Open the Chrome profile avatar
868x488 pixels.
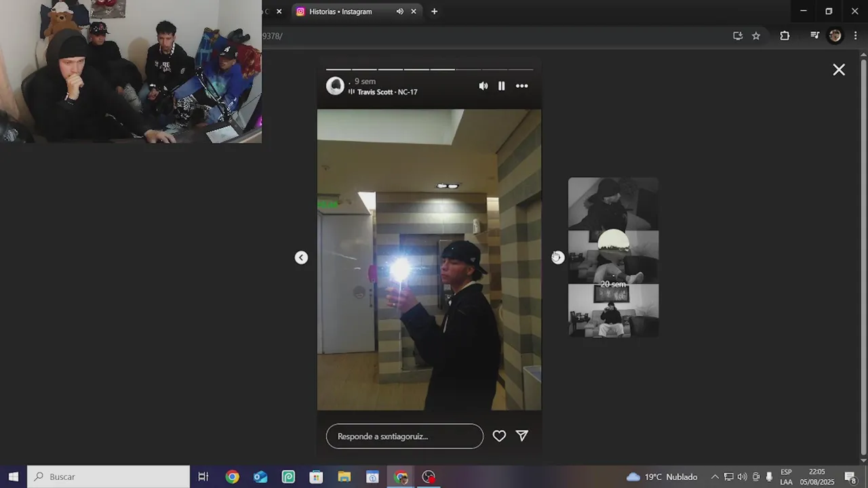835,36
